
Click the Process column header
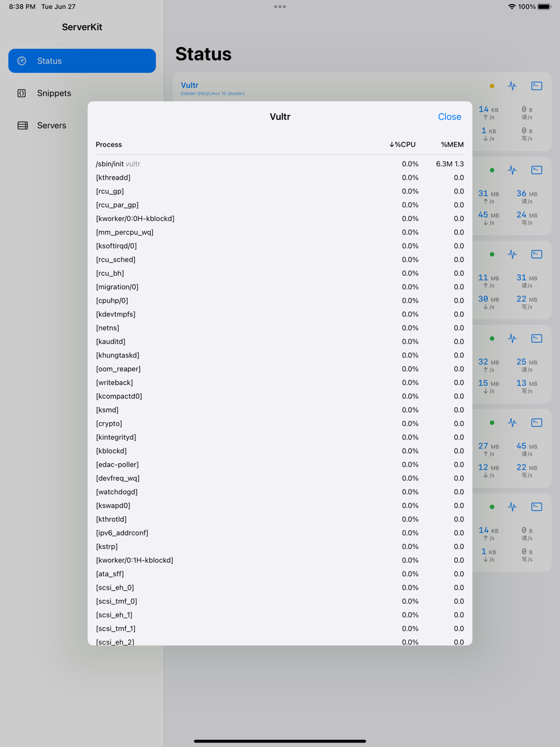[109, 144]
